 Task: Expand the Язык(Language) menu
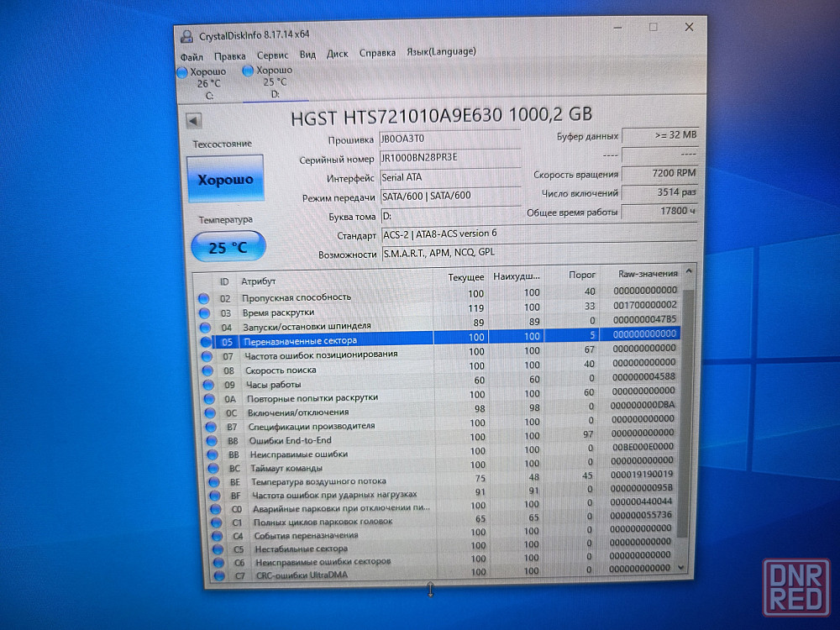(441, 51)
